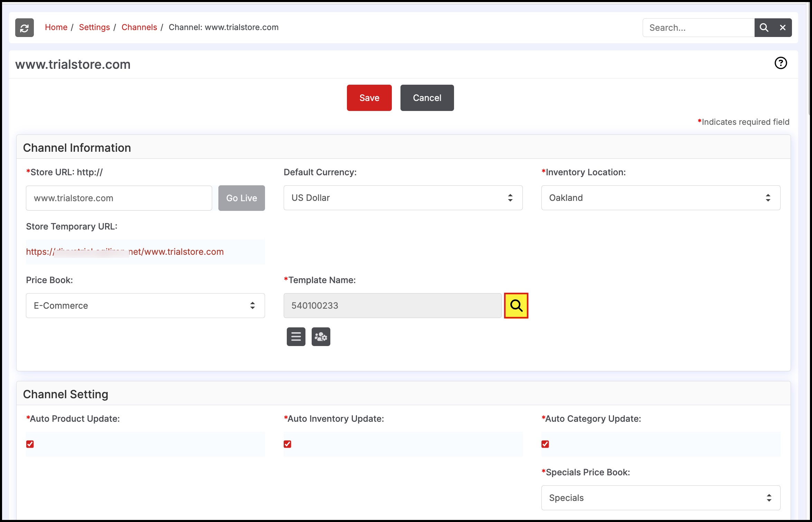Click the users gear icon under Template Name
This screenshot has height=522, width=812.
click(321, 337)
